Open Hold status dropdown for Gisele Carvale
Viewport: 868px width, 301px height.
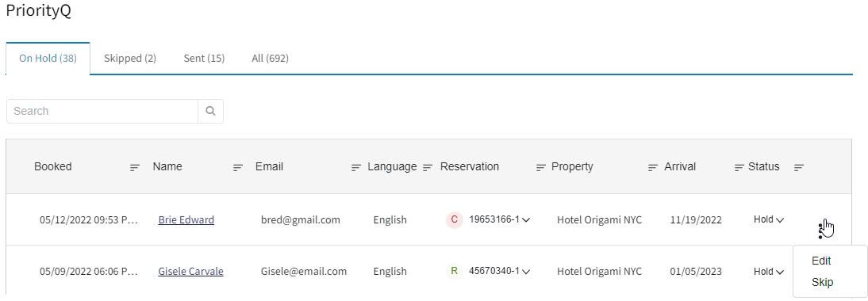coord(769,271)
